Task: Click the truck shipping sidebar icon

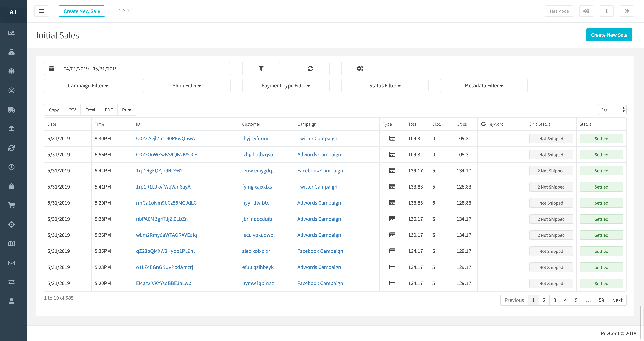Action: point(11,109)
